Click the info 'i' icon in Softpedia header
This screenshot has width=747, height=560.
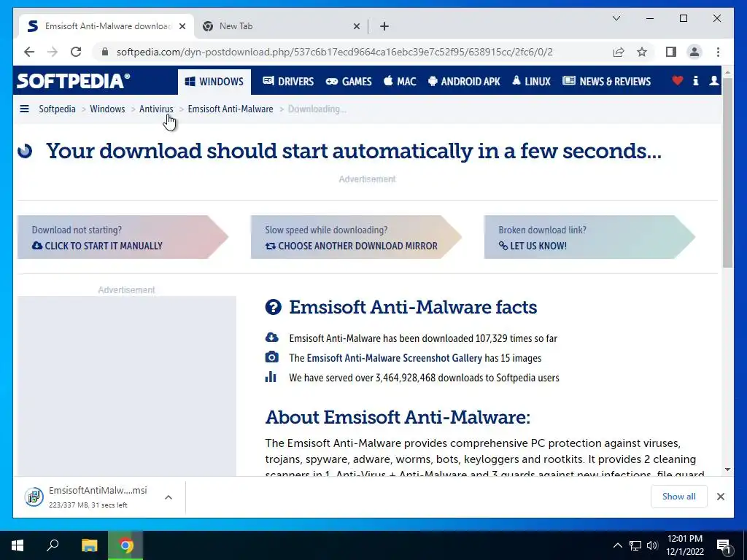point(695,81)
